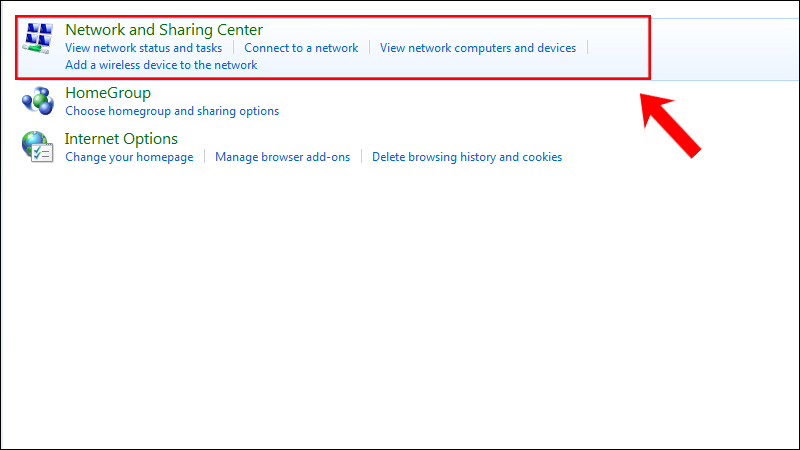Click the separator after Change your homepage

click(204, 157)
